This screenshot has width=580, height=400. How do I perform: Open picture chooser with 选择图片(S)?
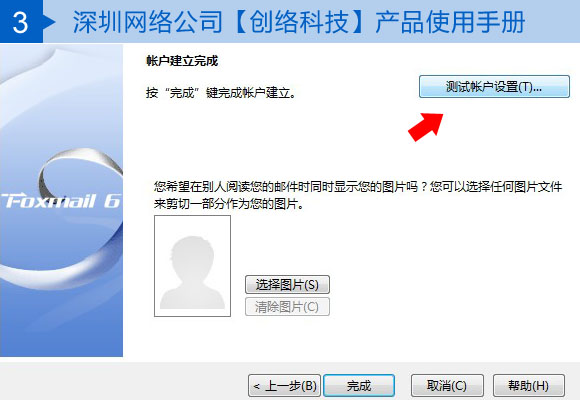(287, 285)
